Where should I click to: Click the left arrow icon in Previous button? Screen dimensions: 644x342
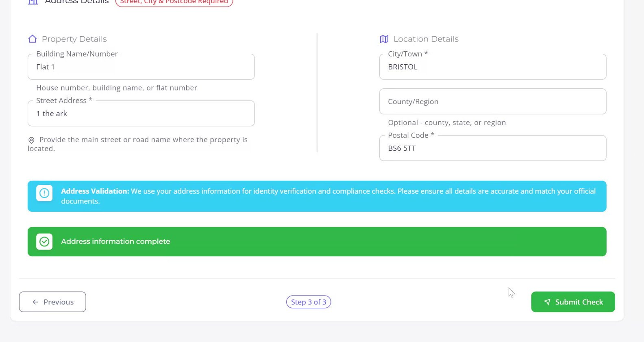coord(35,302)
